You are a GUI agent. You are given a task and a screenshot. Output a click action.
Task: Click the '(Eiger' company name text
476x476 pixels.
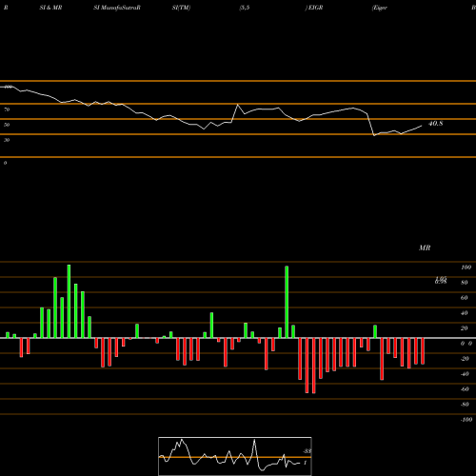pyautogui.click(x=380, y=8)
